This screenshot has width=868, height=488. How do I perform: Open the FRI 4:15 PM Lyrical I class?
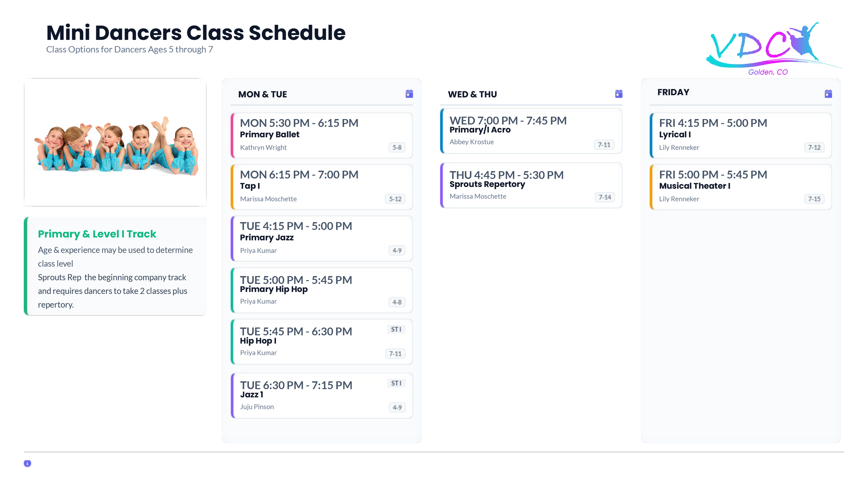(741, 135)
